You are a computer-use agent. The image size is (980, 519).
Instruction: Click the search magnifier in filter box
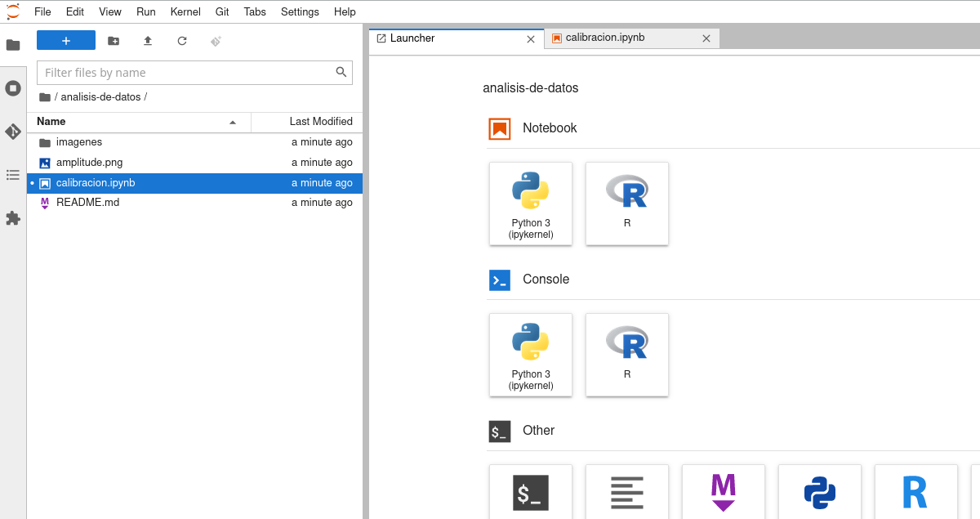(x=341, y=72)
